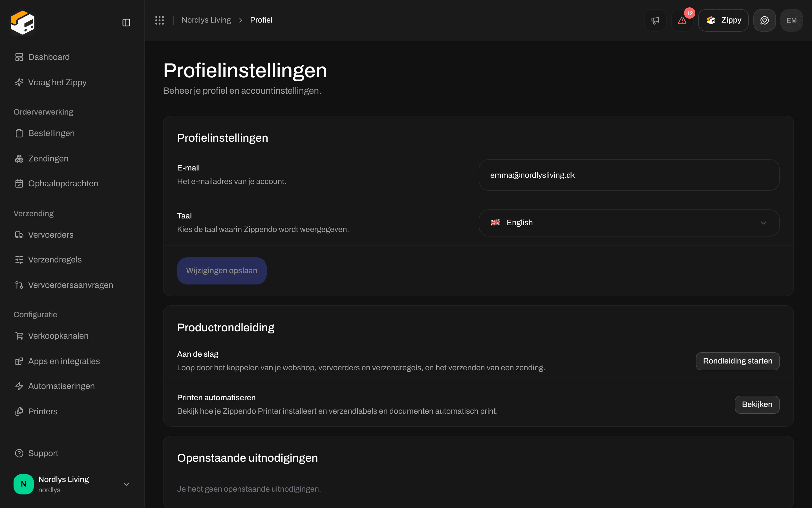Click the Nordlys Living breadcrumb link
812x508 pixels.
coord(206,20)
